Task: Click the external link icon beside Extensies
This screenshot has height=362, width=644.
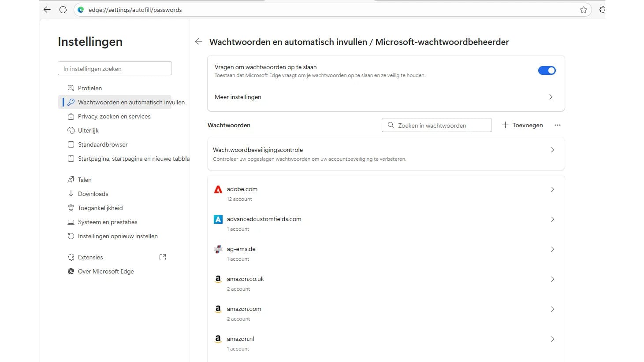Action: click(163, 257)
